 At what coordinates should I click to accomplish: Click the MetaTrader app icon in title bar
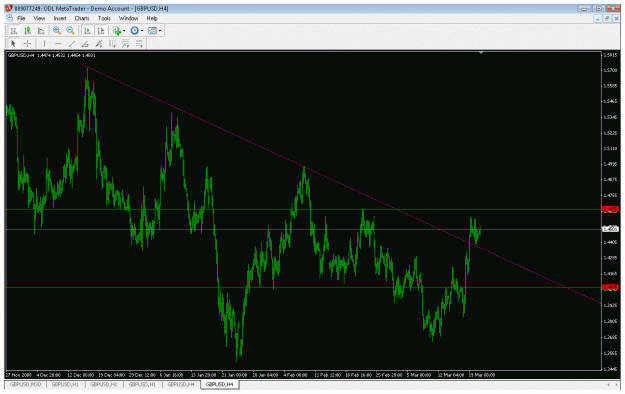tap(8, 8)
